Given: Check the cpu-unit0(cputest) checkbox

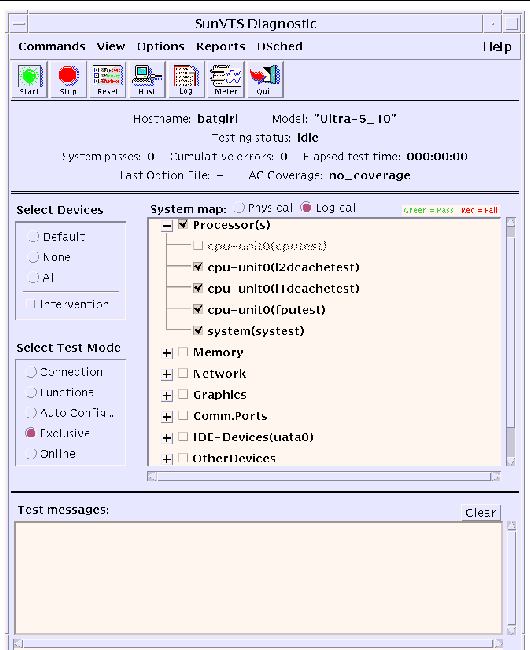Looking at the screenshot, I should point(198,246).
